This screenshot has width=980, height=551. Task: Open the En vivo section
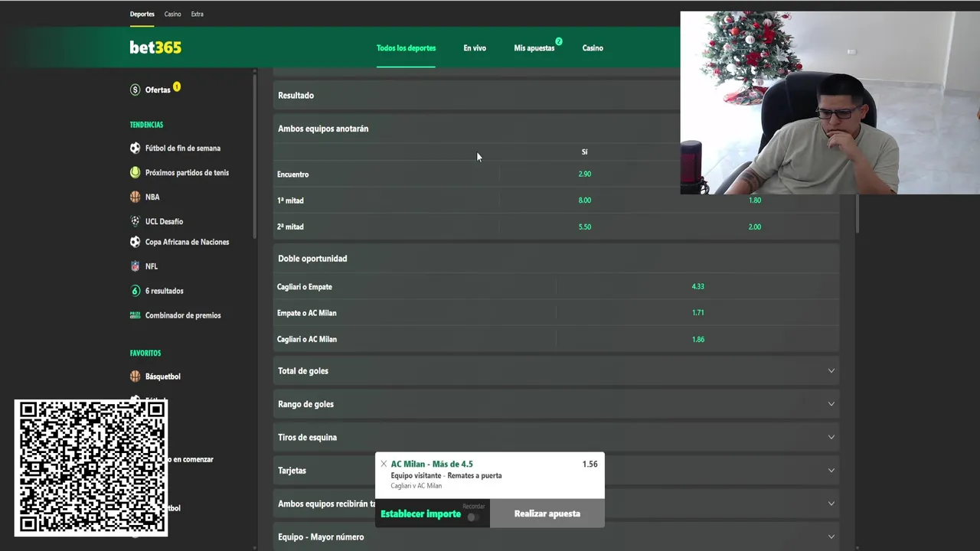pos(475,48)
